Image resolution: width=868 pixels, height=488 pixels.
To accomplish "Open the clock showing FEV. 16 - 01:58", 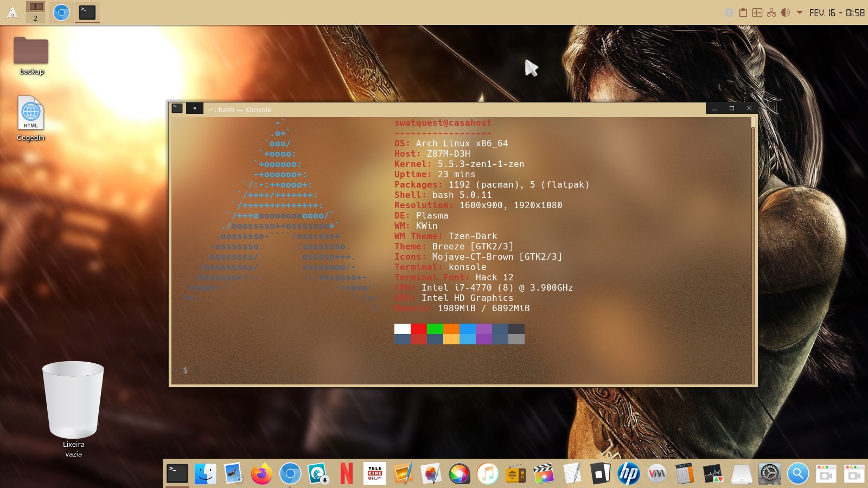I will (837, 12).
